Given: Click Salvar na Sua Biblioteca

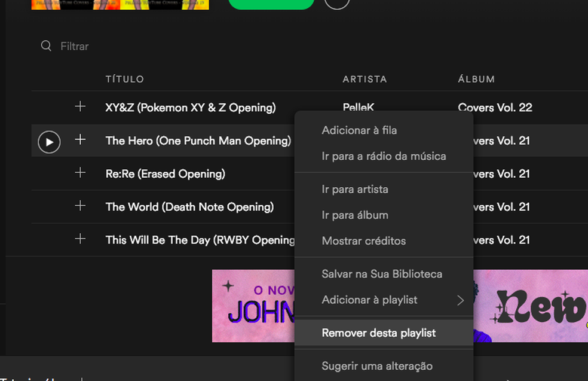Looking at the screenshot, I should tap(382, 274).
